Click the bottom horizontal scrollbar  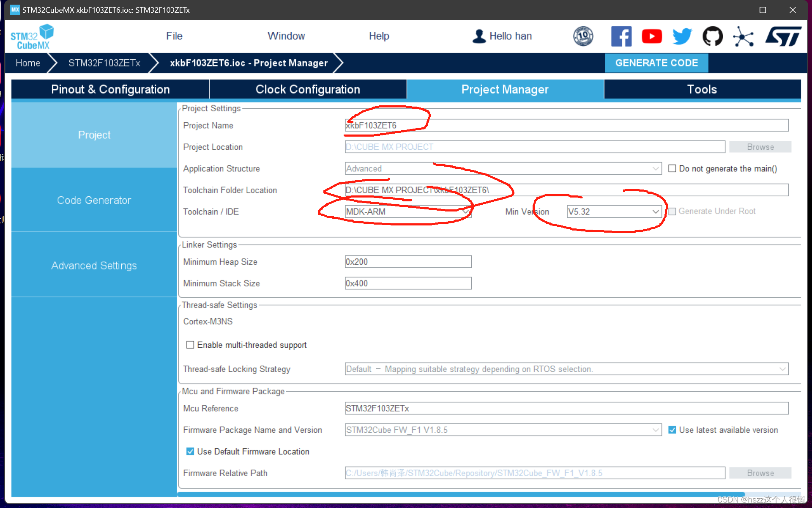461,494
